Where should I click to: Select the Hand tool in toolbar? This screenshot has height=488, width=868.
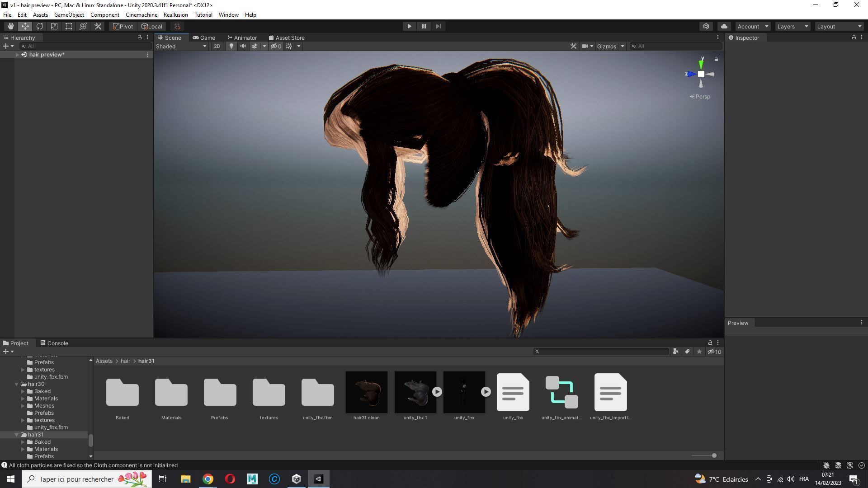pyautogui.click(x=10, y=26)
